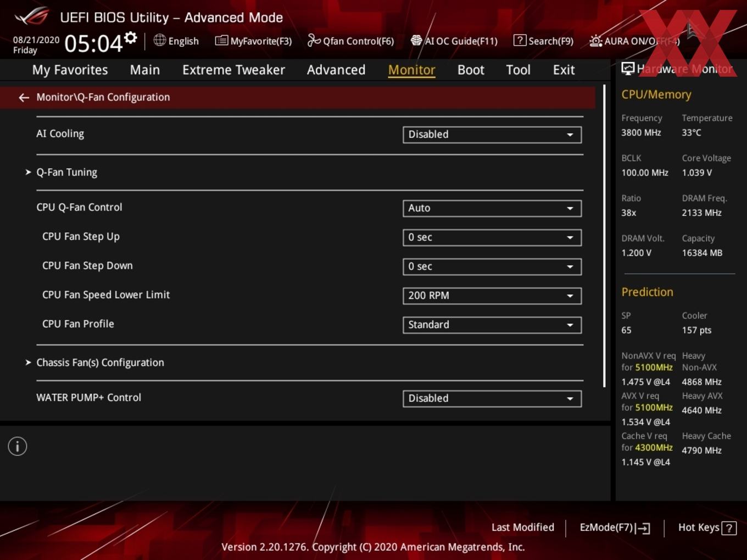This screenshot has height=560, width=747.
Task: Click the AURA light icon
Action: pos(596,41)
